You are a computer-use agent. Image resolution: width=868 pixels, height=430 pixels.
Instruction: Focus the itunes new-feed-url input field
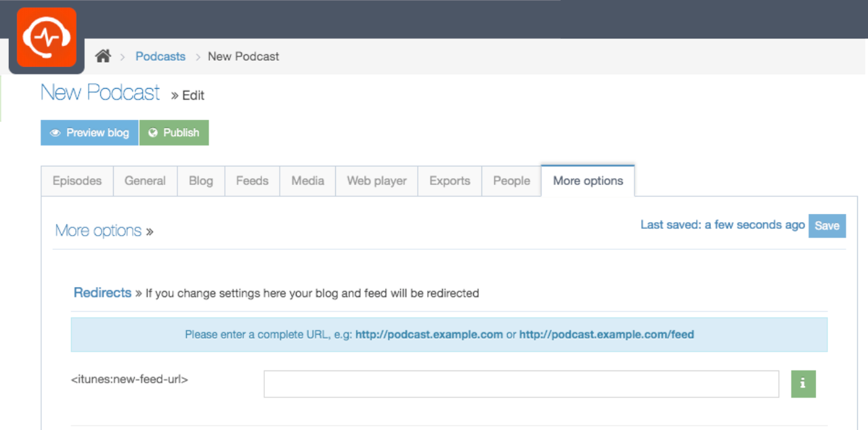521,384
